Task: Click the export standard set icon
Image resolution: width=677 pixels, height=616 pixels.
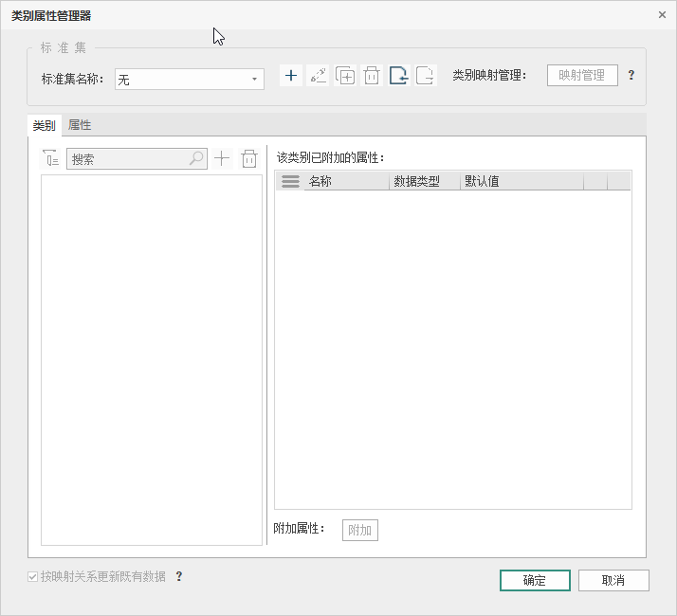Action: [x=426, y=77]
